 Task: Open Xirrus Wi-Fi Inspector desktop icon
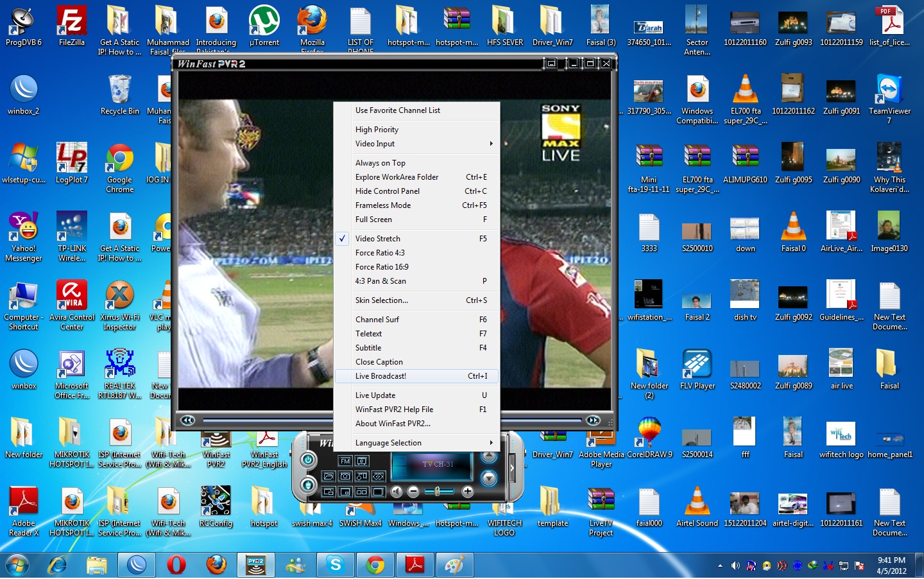120,306
